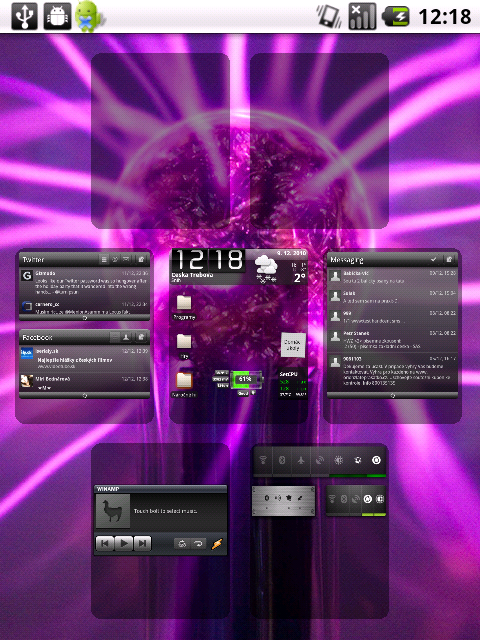Image resolution: width=480 pixels, height=640 pixels.
Task: Open the orange-highlighted bottom folder
Action: click(x=184, y=384)
